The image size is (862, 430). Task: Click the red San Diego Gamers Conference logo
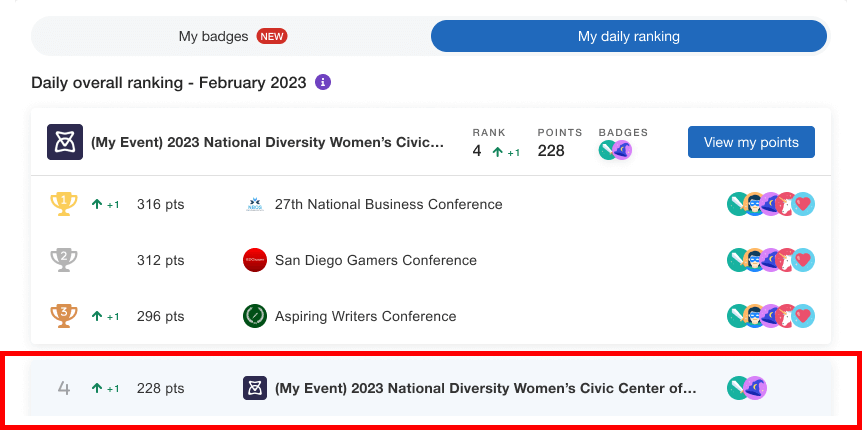pyautogui.click(x=255, y=260)
